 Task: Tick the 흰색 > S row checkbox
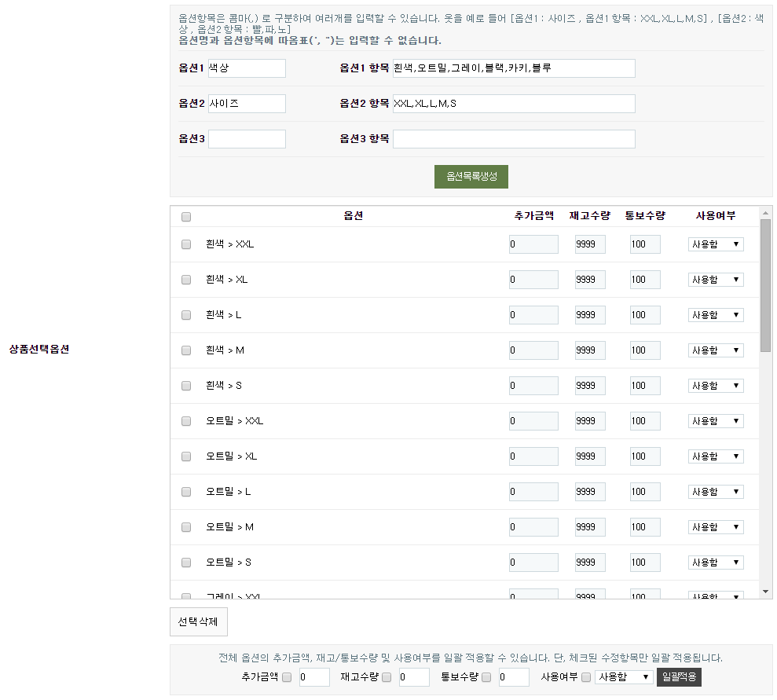click(186, 386)
